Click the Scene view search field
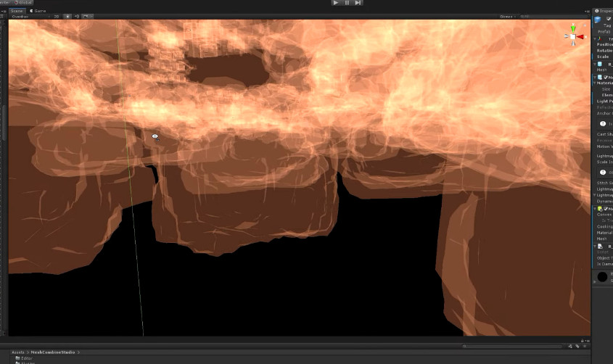Image resolution: width=613 pixels, height=364 pixels. (552, 17)
